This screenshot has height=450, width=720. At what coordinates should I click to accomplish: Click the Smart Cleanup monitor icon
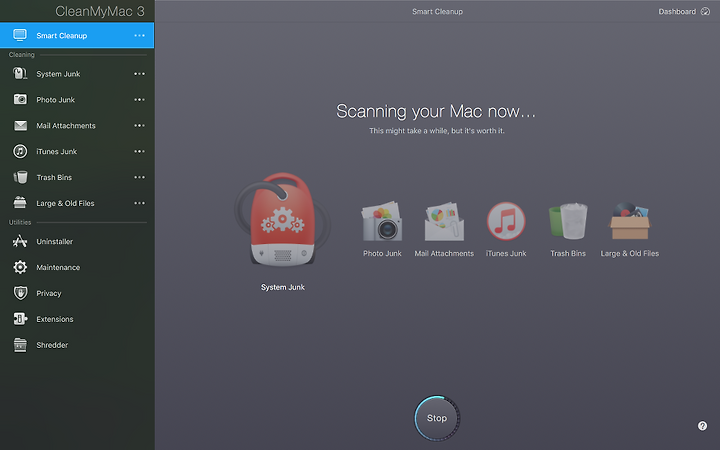click(20, 35)
